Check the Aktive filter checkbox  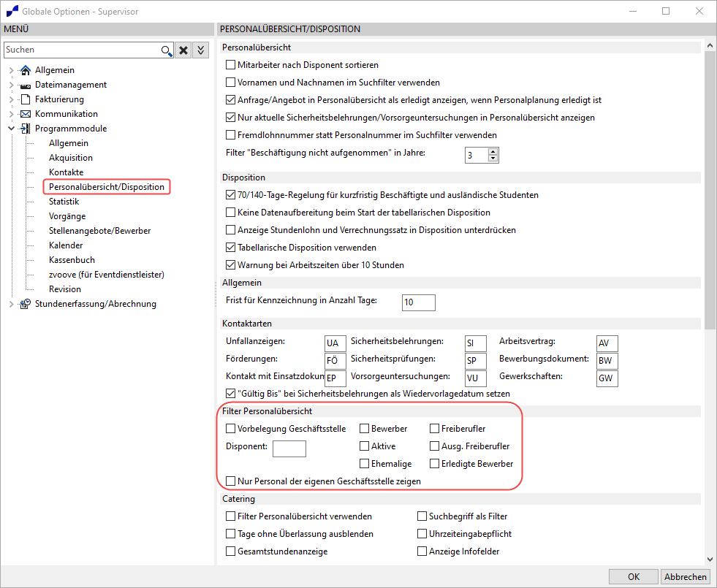pos(365,446)
